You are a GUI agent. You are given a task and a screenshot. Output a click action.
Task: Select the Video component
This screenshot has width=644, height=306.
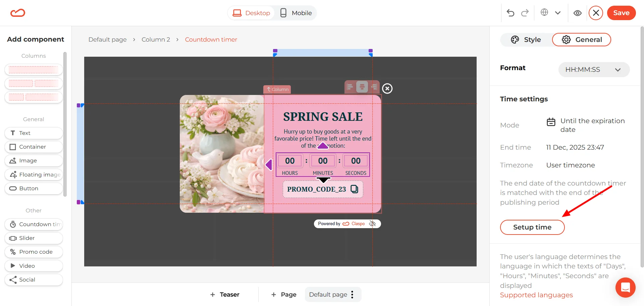[x=33, y=266]
